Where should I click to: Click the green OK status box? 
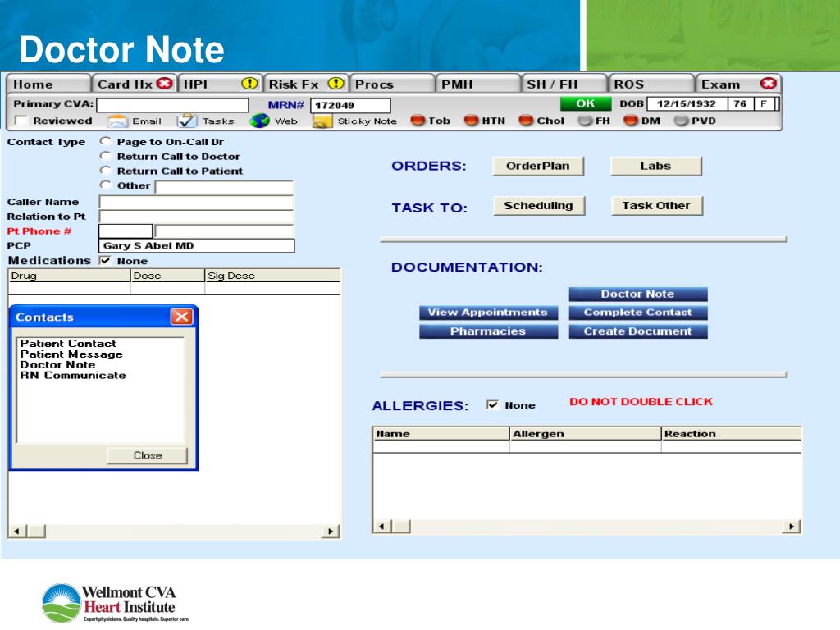(x=585, y=104)
